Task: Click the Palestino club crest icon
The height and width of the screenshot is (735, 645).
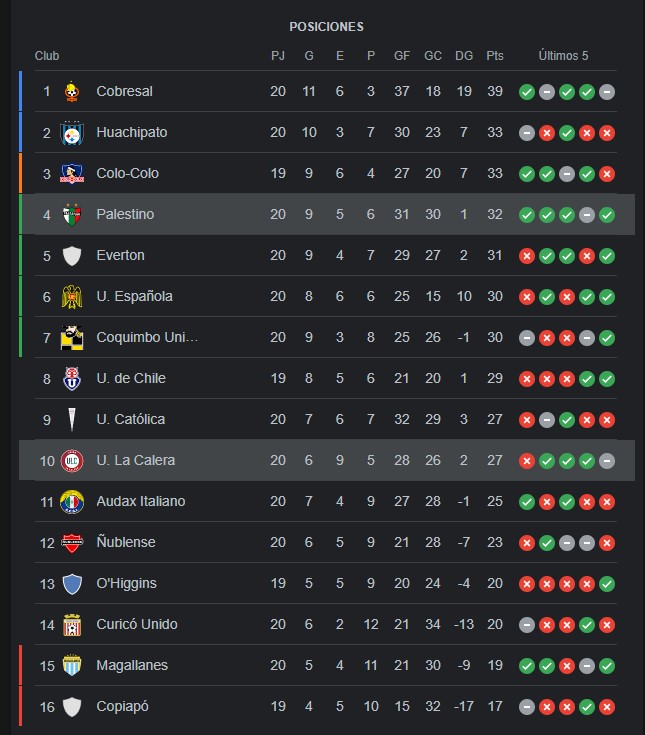Action: pos(72,215)
